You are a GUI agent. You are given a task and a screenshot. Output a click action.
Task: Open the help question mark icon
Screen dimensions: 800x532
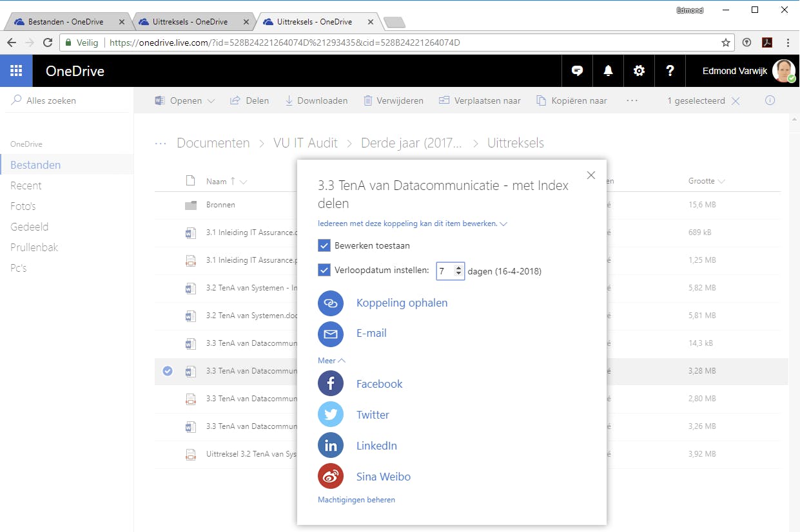(670, 71)
